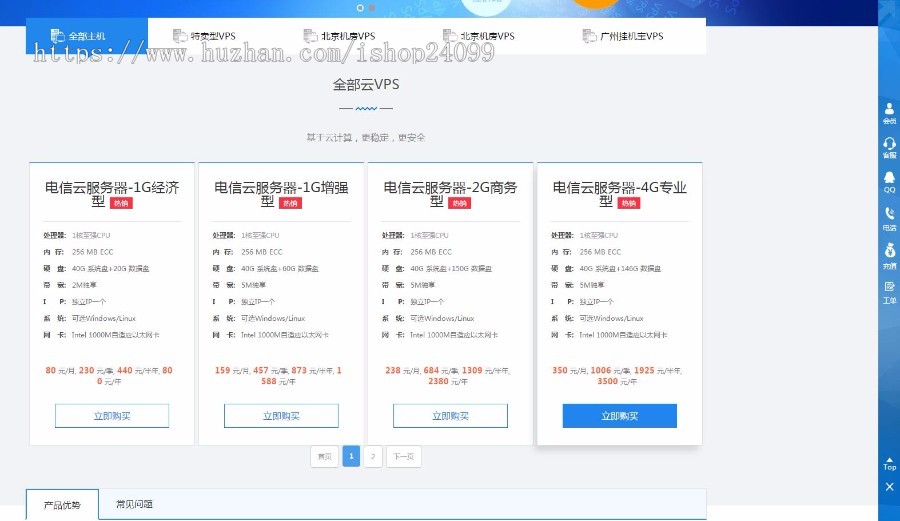Click the price text starting with 159 元/月
The height and width of the screenshot is (521, 900).
tap(278, 376)
